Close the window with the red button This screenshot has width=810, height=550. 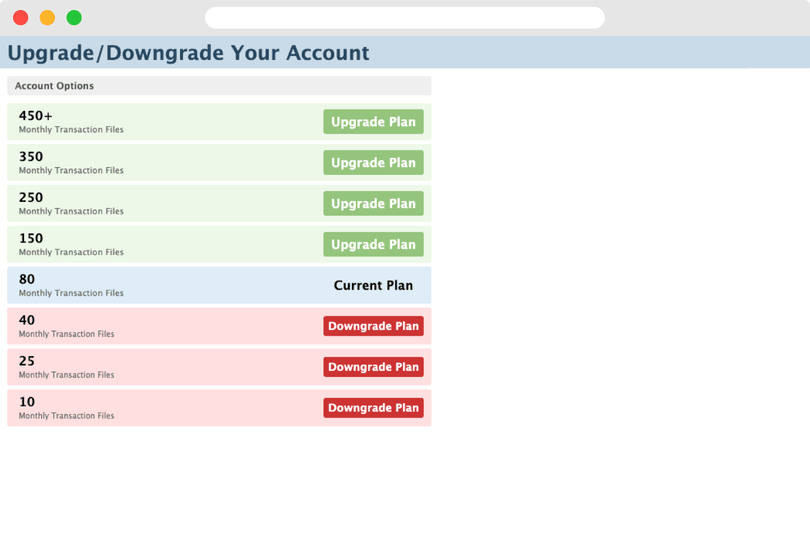(x=20, y=18)
